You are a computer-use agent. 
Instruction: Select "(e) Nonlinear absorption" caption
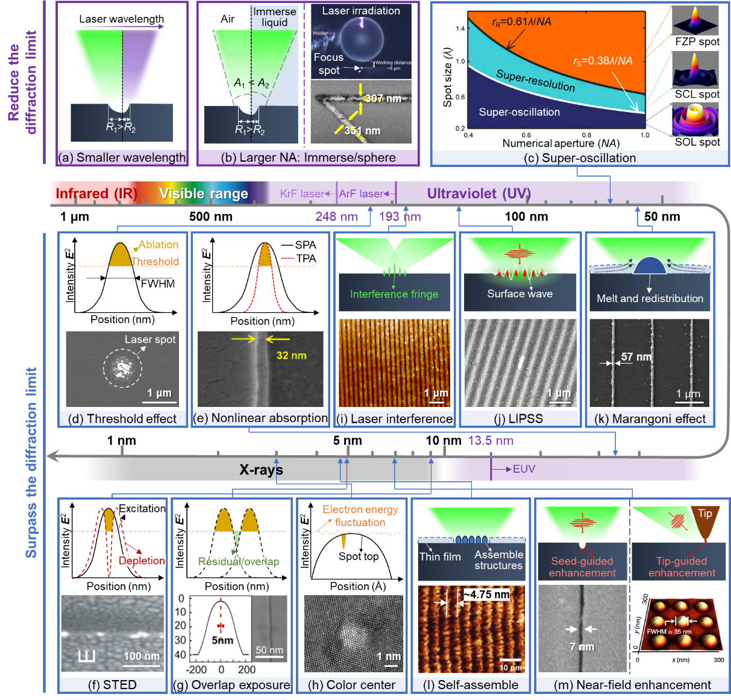click(260, 418)
